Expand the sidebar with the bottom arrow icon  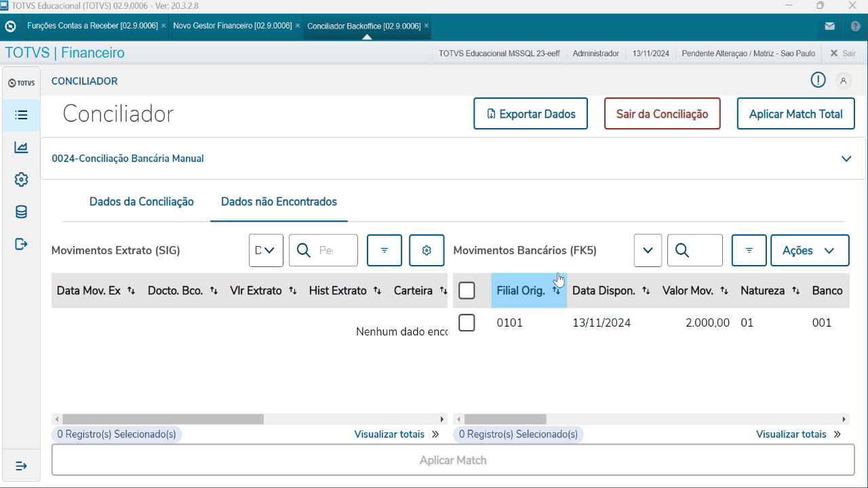(x=21, y=466)
